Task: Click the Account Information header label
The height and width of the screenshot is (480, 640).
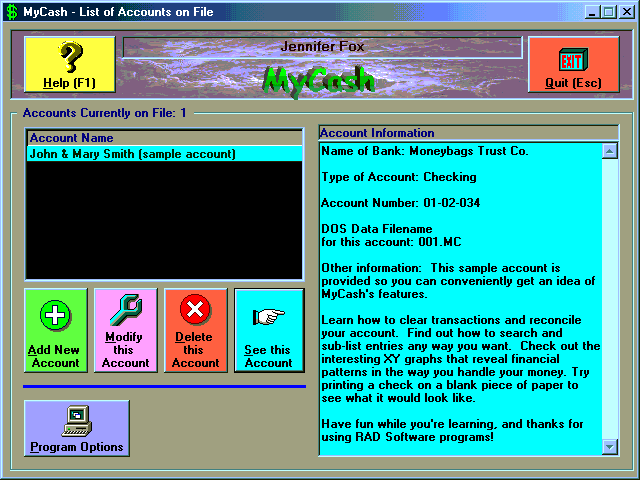Action: (x=377, y=133)
